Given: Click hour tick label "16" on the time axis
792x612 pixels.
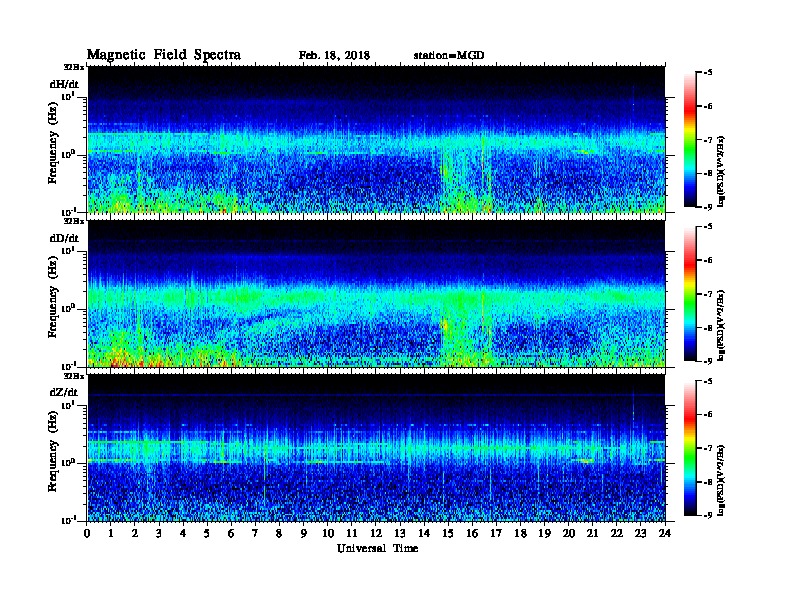Looking at the screenshot, I should [472, 533].
